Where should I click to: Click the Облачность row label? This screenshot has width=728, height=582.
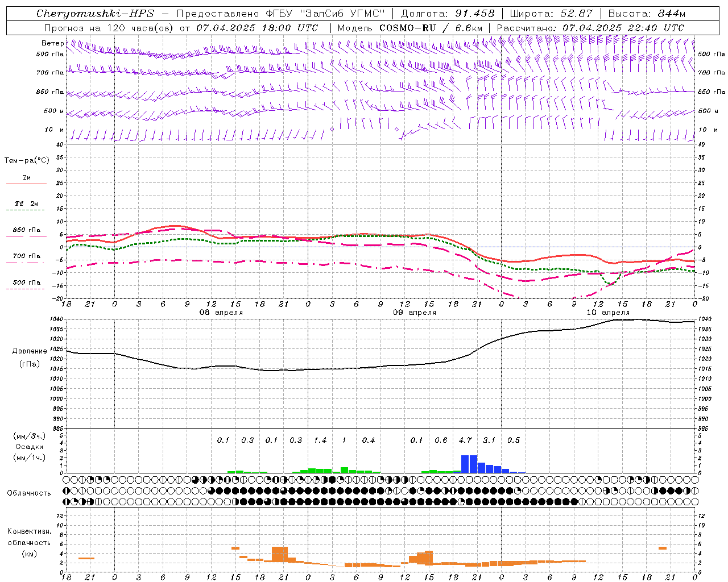(29, 493)
